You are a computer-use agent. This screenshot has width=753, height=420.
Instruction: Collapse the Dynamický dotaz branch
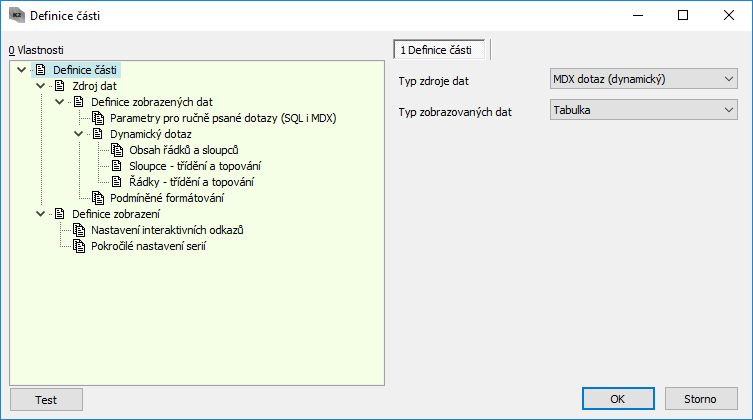(x=79, y=134)
